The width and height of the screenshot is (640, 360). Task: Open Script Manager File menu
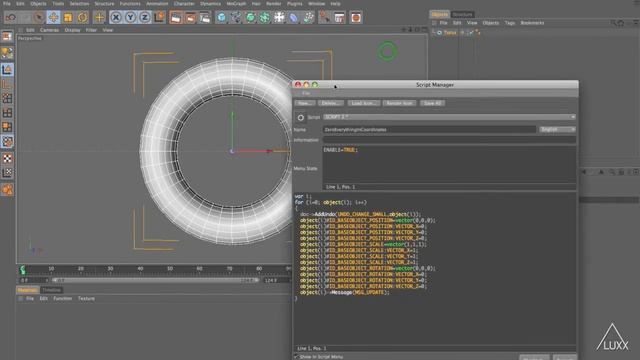pos(306,93)
